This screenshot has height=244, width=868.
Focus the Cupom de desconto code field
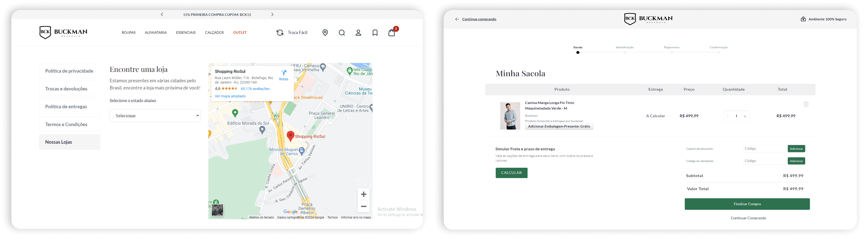point(764,149)
